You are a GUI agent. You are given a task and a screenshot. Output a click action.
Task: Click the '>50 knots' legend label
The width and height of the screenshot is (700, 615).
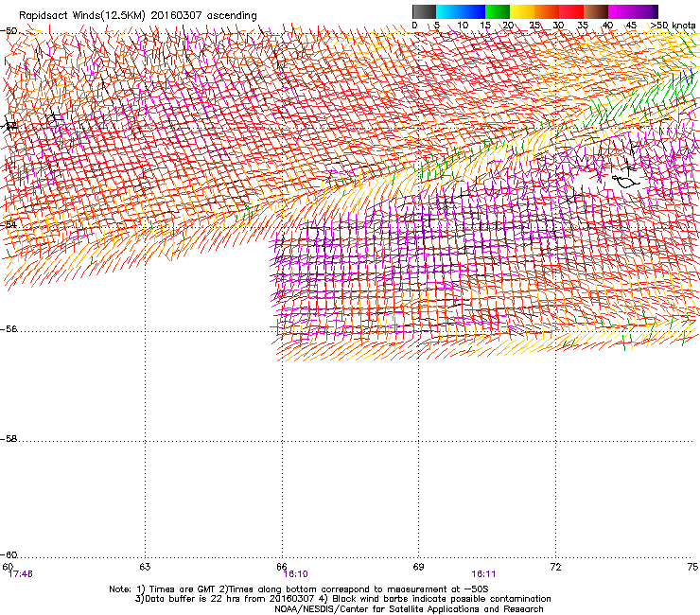pos(674,26)
